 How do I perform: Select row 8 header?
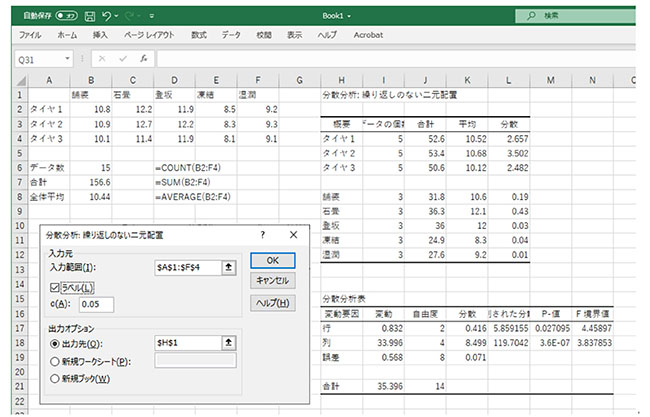(19, 196)
